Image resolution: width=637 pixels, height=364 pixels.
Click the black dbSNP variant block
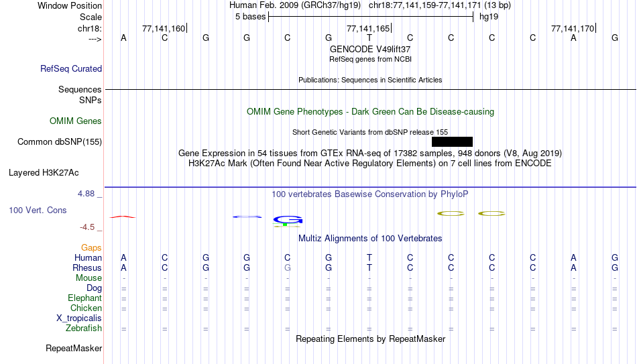tap(452, 142)
